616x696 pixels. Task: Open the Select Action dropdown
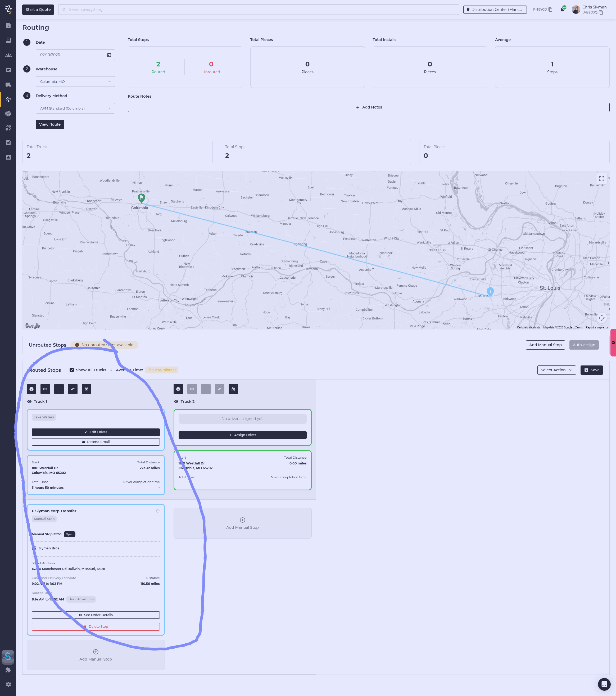556,370
